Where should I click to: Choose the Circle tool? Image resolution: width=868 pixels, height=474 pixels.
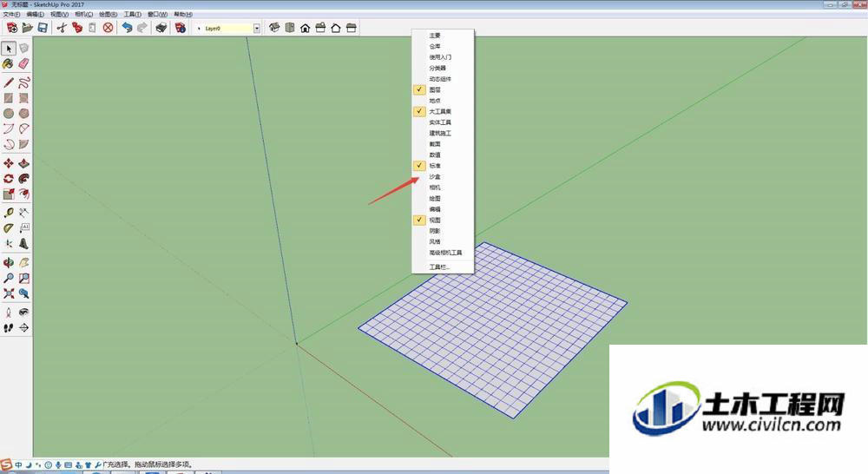[x=9, y=114]
